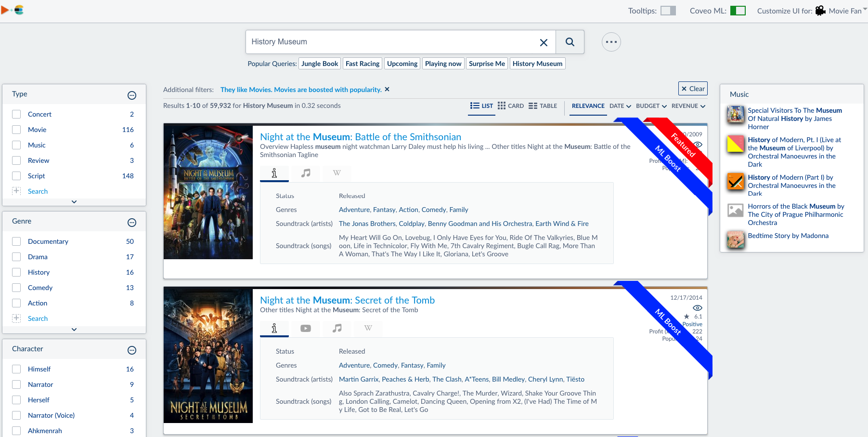This screenshot has height=437, width=868.
Task: Open the Customize UI for Movie Fan dropdown
Action: (841, 11)
